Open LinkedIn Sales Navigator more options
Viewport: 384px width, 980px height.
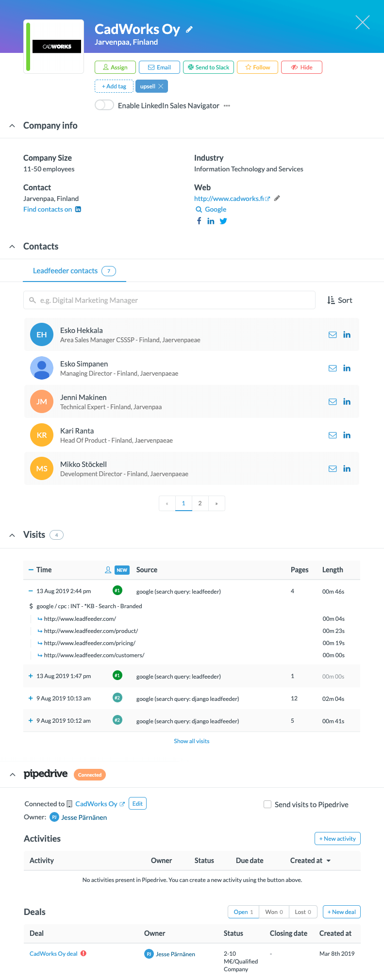pos(227,106)
